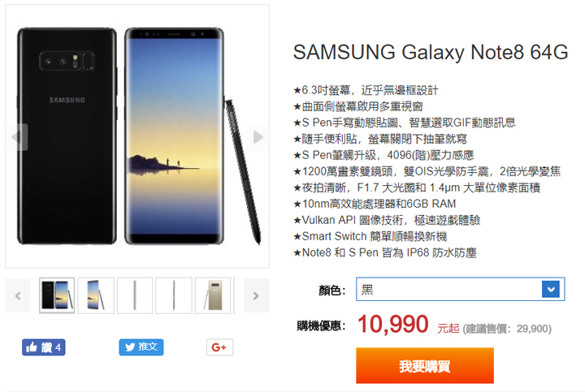Click the partially visible sixth thumbnail
Screen dimensions: 585x392
pyautogui.click(x=235, y=295)
